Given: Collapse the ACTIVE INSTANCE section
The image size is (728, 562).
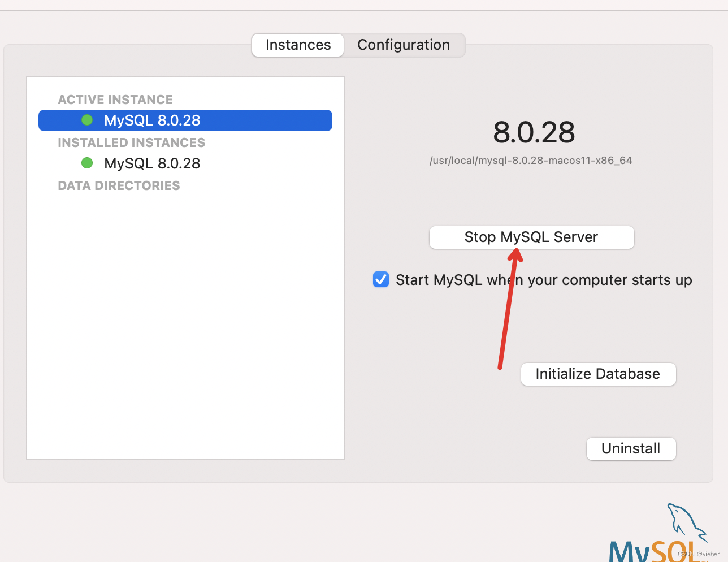Looking at the screenshot, I should [115, 100].
